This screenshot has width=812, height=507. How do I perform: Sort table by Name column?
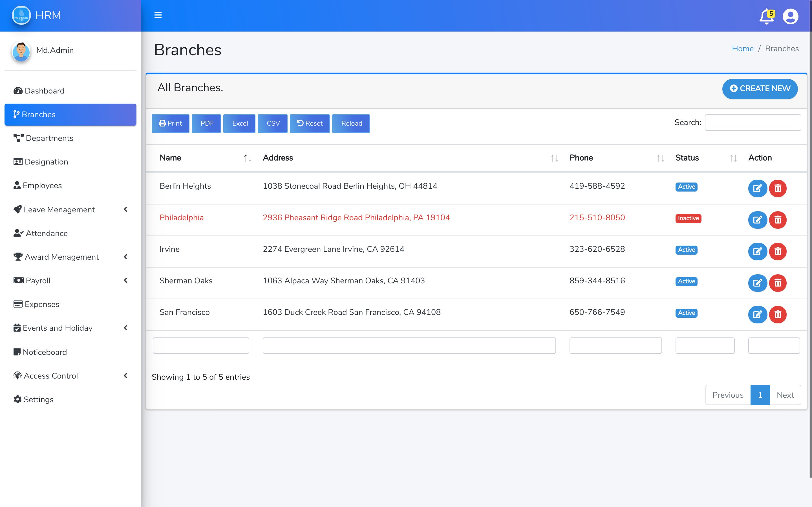click(247, 158)
